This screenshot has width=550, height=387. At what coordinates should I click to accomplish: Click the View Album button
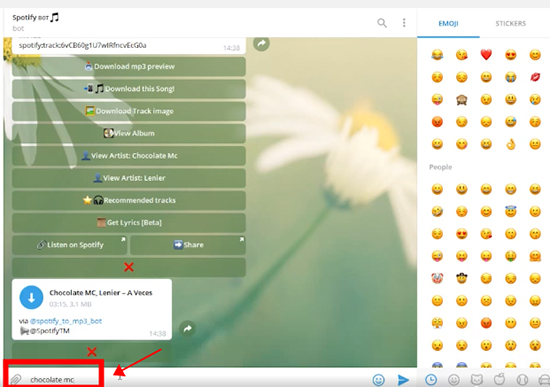pos(129,133)
